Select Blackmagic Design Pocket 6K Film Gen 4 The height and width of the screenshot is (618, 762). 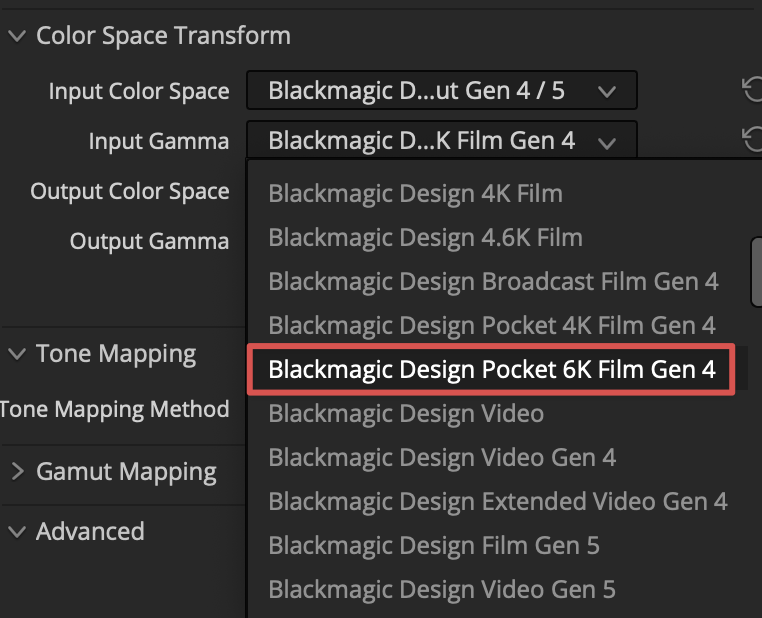[491, 369]
